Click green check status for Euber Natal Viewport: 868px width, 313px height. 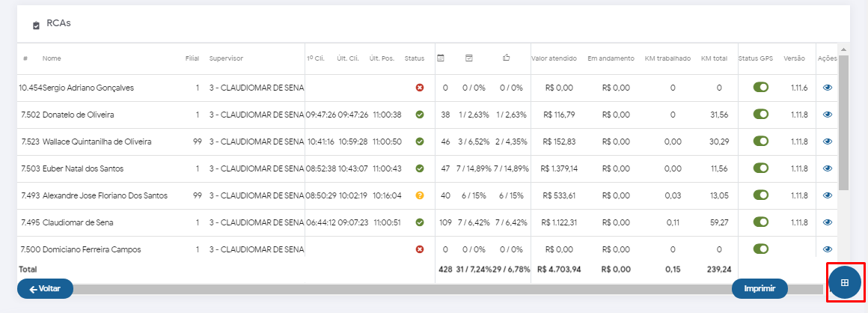420,168
